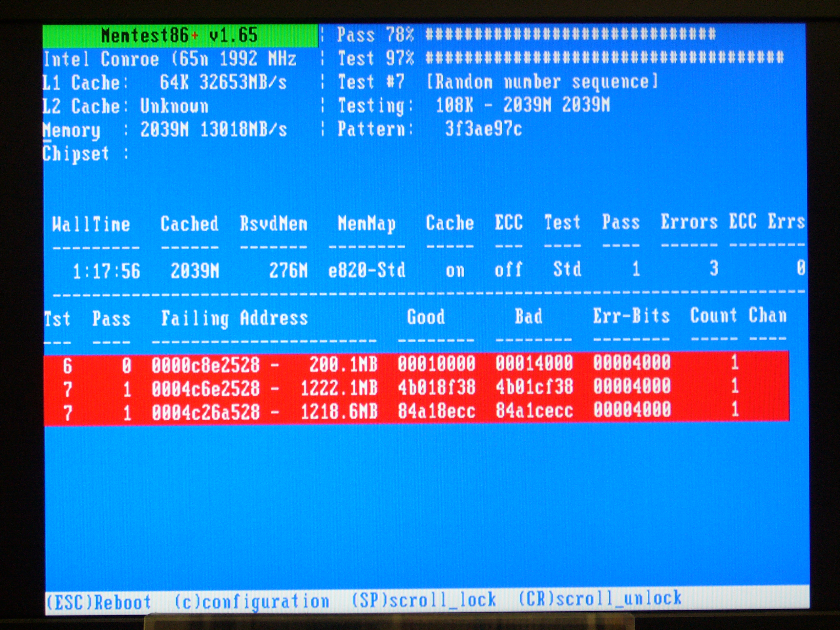Screen dimensions: 840x630
Task: Click the WallTime column header
Action: click(x=91, y=224)
